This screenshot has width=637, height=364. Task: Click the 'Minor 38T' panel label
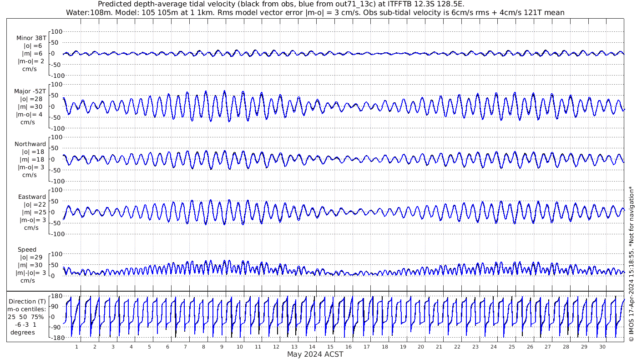click(x=31, y=38)
